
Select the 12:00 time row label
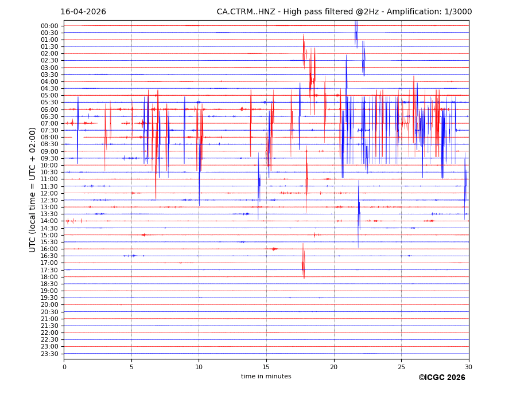49,193
